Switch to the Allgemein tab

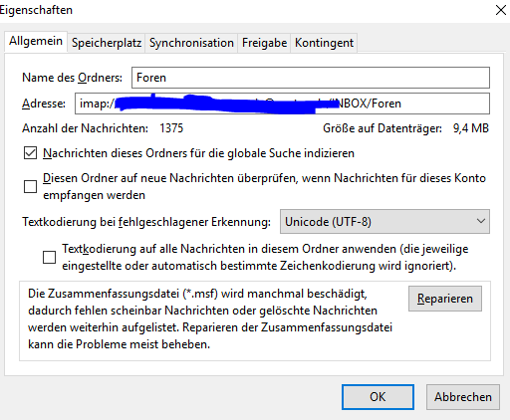pyautogui.click(x=36, y=42)
